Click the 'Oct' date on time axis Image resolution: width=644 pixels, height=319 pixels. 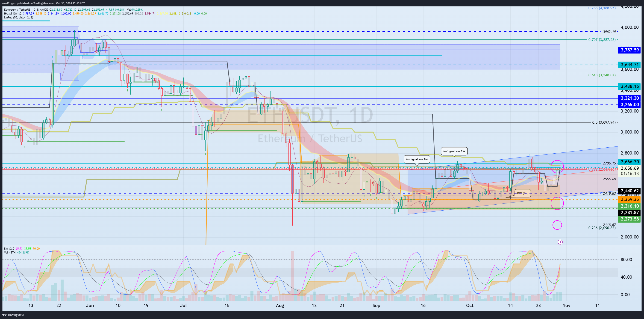pos(470,305)
